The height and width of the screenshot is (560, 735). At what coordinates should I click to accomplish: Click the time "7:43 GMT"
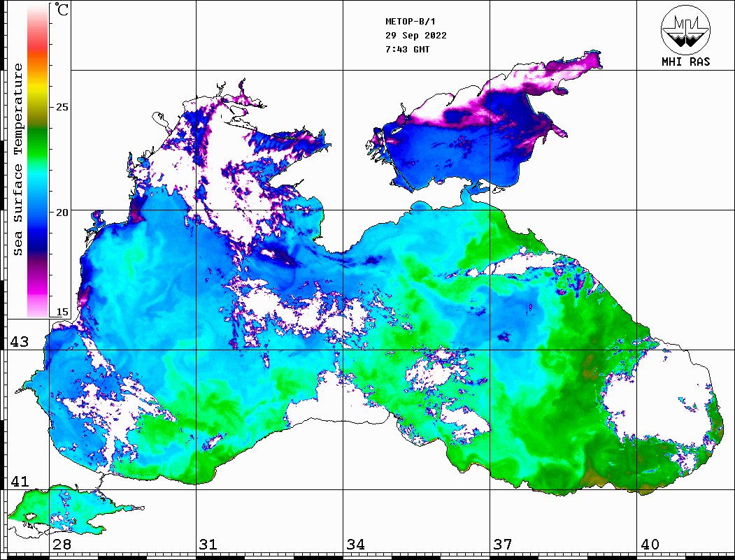click(407, 50)
